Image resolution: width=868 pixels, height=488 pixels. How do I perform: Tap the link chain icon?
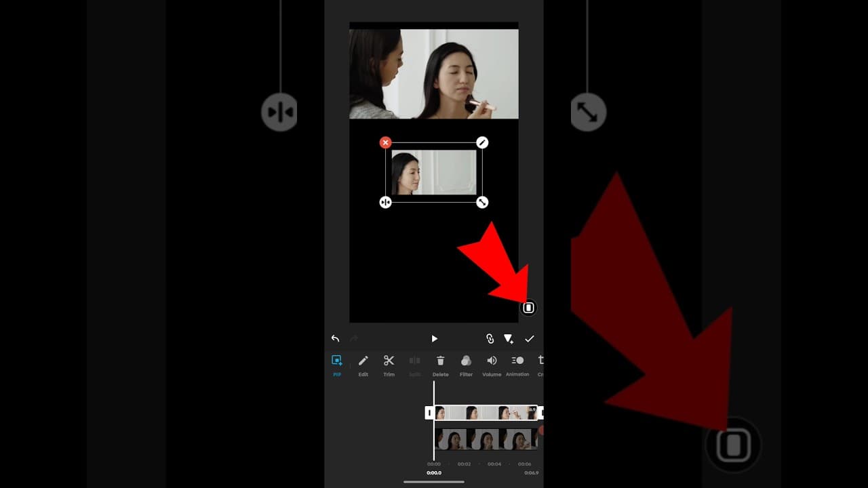(490, 338)
